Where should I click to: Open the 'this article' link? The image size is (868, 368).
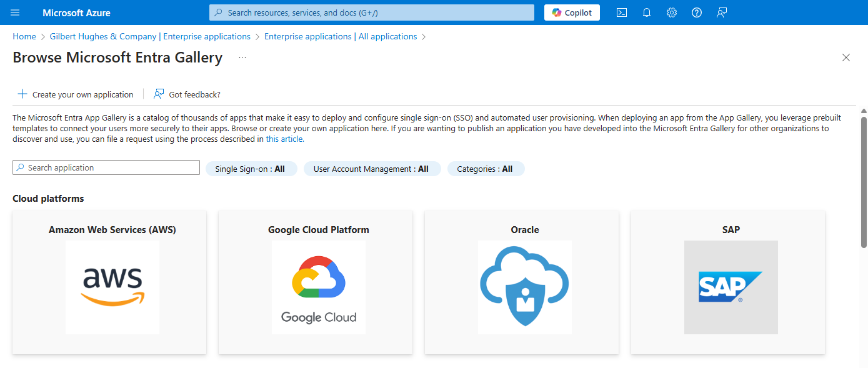point(285,139)
